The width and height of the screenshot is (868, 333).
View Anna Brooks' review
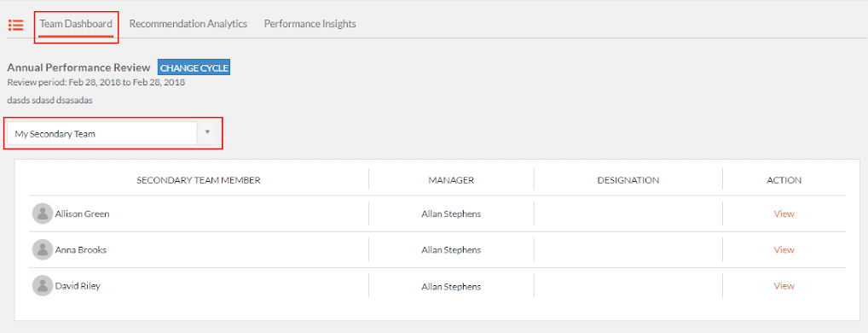point(784,250)
